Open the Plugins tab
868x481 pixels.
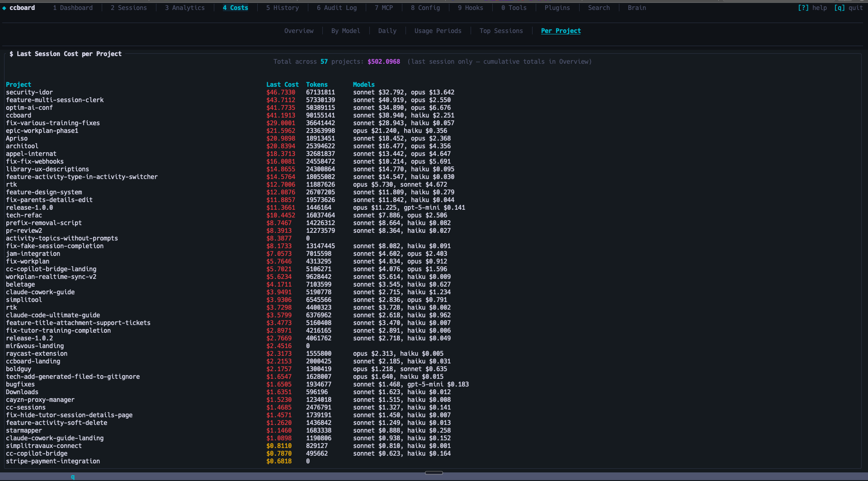[x=557, y=8]
